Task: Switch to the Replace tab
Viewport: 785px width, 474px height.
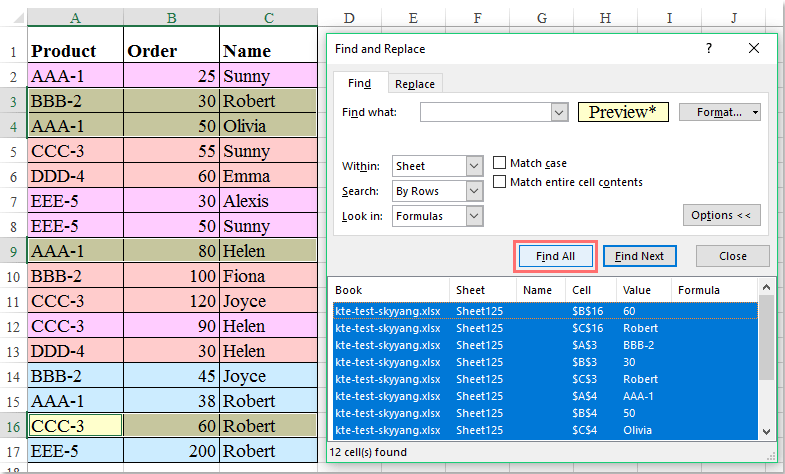Action: 415,84
